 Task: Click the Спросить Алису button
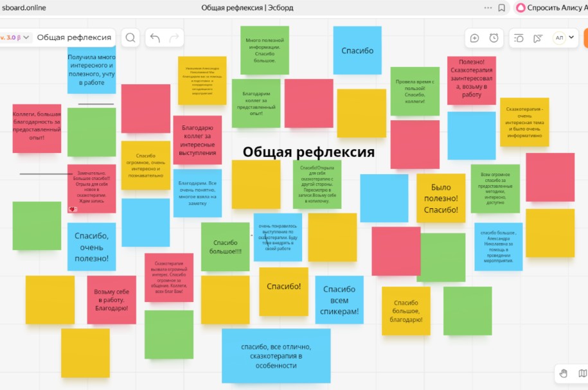point(552,8)
